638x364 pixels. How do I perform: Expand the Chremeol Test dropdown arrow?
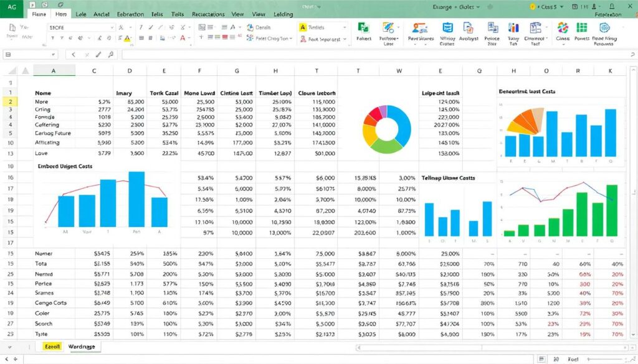pos(548,38)
